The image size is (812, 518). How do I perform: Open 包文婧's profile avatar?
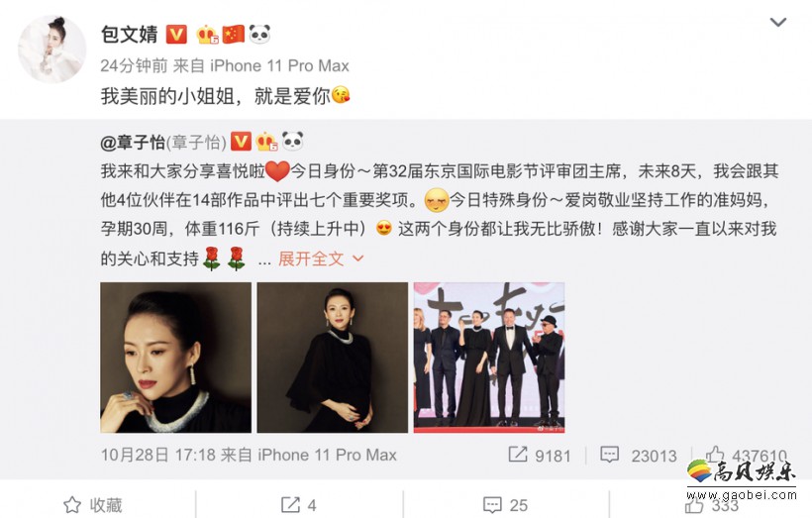(51, 50)
